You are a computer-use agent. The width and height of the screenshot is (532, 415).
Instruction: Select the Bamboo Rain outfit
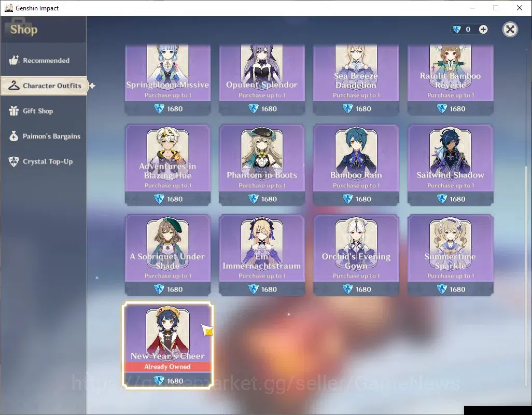[356, 165]
